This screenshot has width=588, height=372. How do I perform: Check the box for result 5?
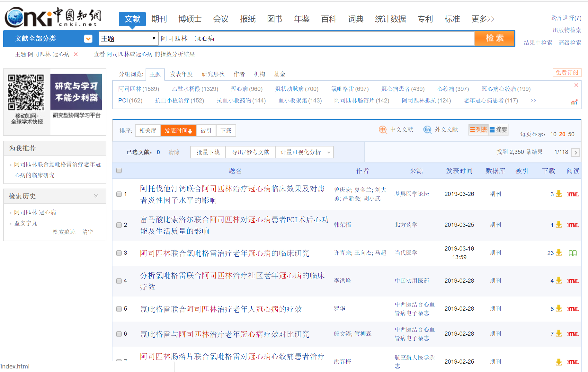(x=119, y=309)
